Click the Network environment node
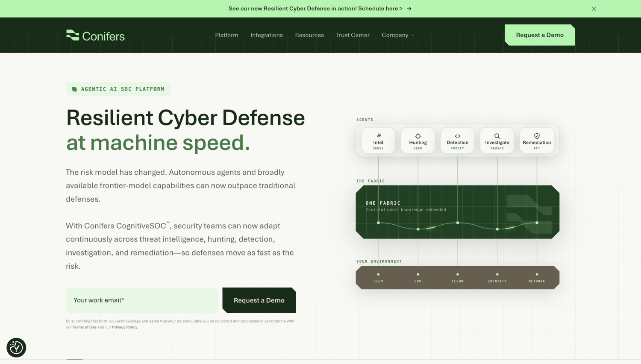Screen dimensions: 641x364 [x=537, y=278]
